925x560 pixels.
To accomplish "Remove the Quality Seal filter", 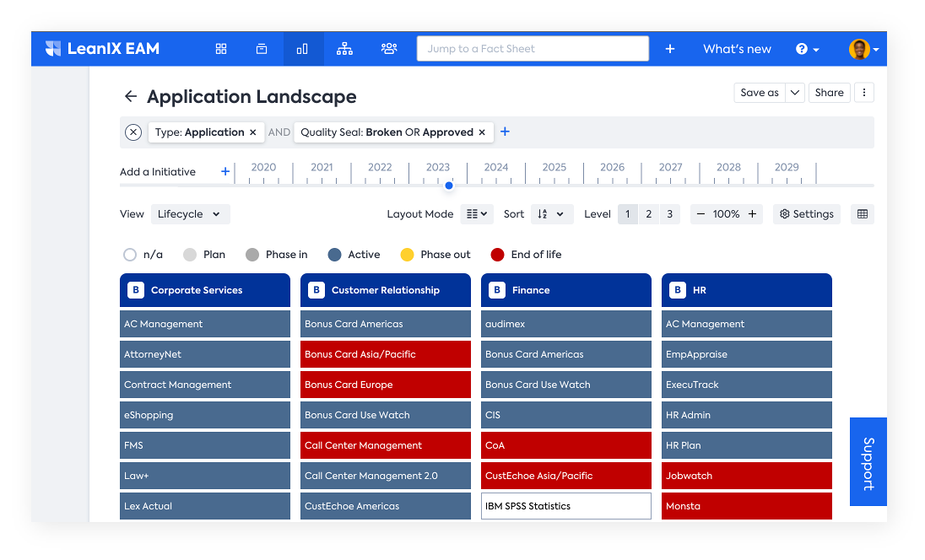I will click(x=482, y=132).
